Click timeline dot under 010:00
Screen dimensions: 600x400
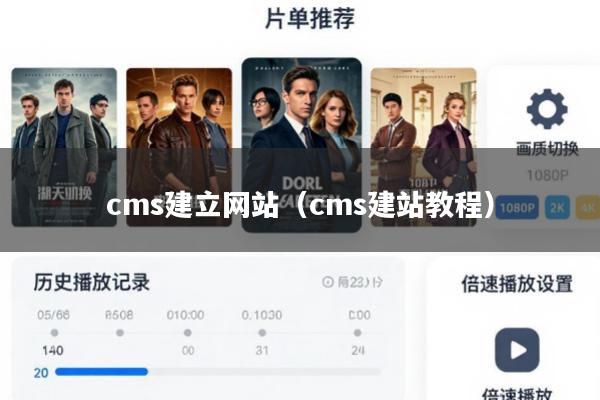point(188,333)
